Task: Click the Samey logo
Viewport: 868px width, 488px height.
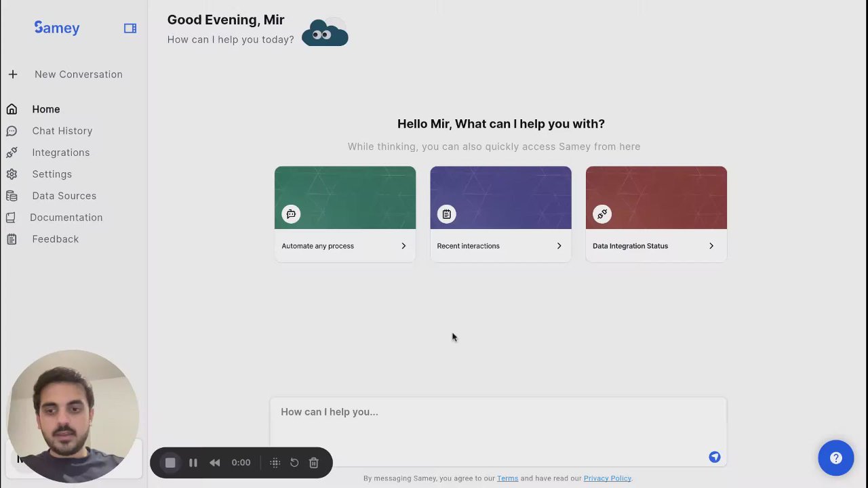Action: [57, 28]
